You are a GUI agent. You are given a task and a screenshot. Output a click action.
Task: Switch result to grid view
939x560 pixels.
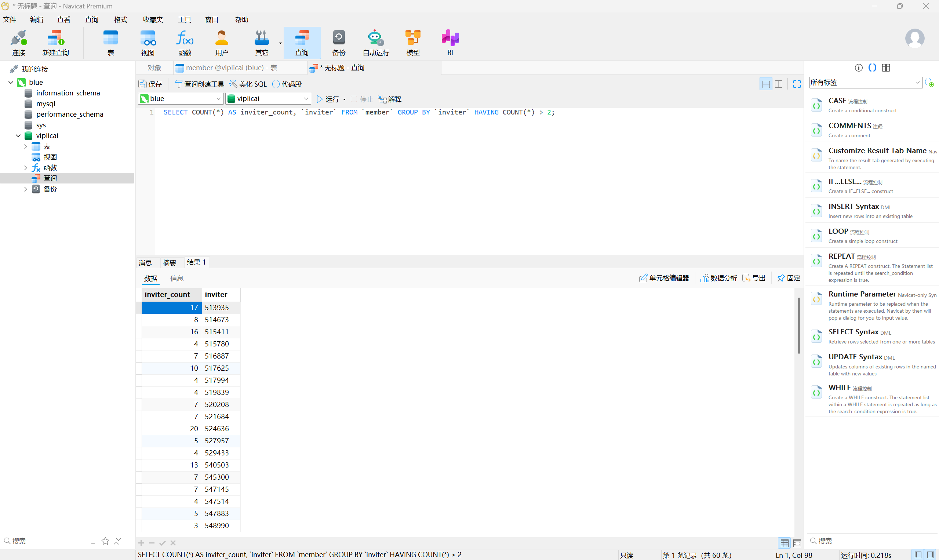click(x=785, y=543)
